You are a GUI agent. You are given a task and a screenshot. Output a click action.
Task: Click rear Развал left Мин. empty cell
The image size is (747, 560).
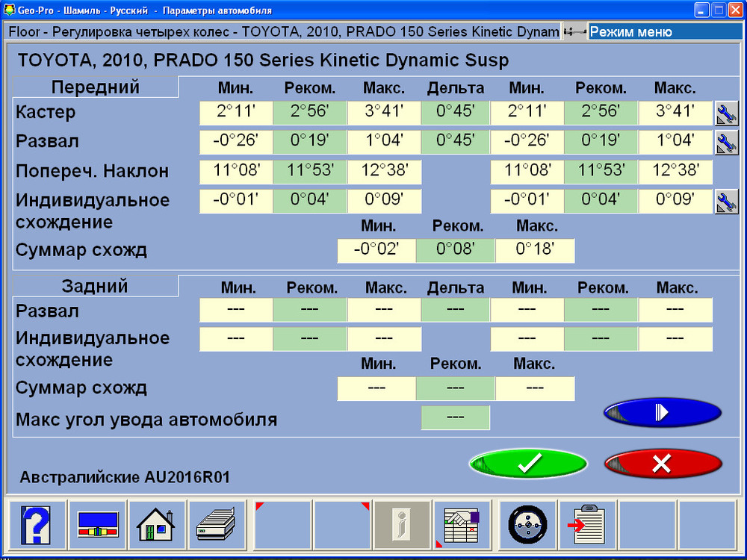(236, 310)
